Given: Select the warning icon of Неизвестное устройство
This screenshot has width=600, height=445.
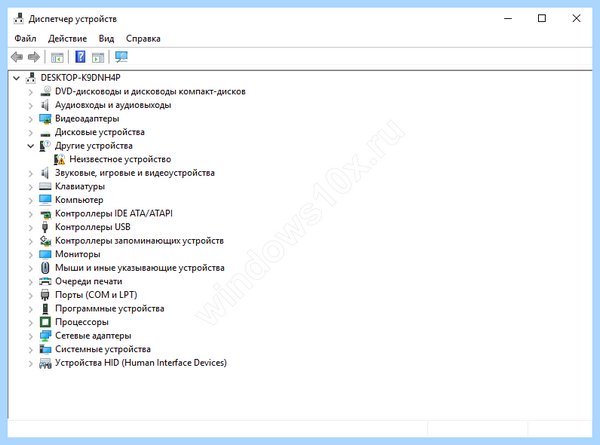Looking at the screenshot, I should (59, 159).
